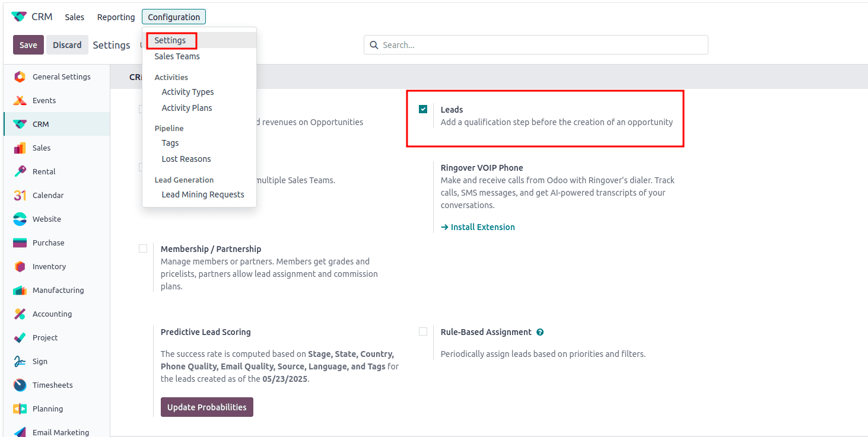Click into the Search settings field
The image size is (868, 437).
pyautogui.click(x=536, y=45)
